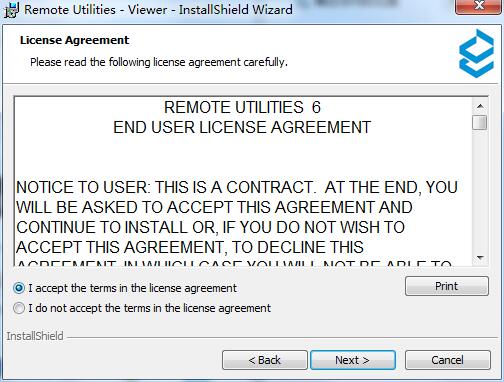Click the license text scroll down arrow
Viewport: 504px width, 382px height.
click(480, 257)
